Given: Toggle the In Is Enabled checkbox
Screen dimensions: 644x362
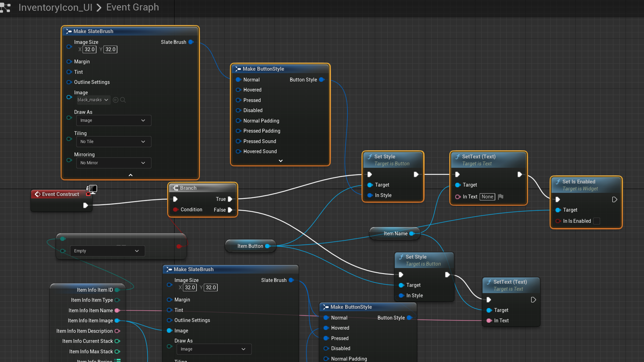Looking at the screenshot, I should (x=597, y=221).
